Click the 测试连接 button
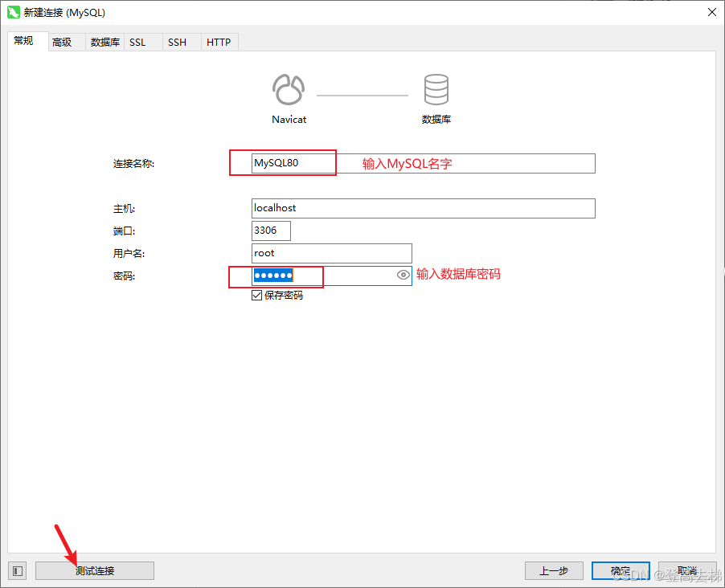Viewport: 725px width, 588px height. (95, 571)
